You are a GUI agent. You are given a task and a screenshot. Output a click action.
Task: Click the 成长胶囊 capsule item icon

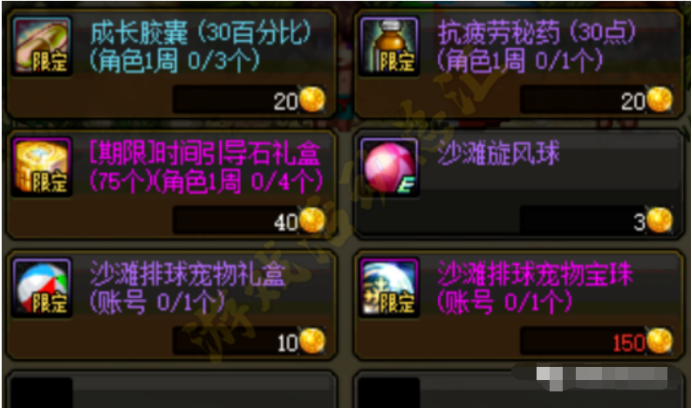point(42,46)
